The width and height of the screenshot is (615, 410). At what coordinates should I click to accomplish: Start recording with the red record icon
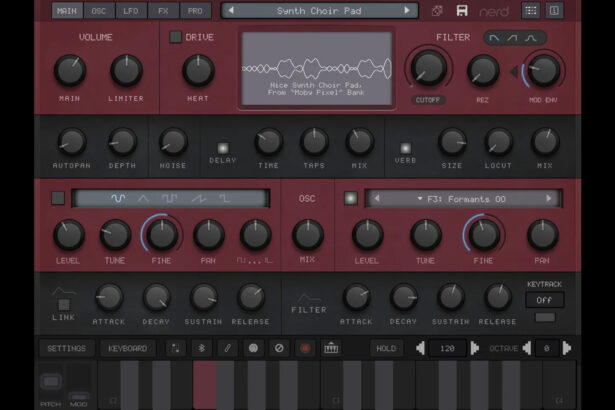305,348
